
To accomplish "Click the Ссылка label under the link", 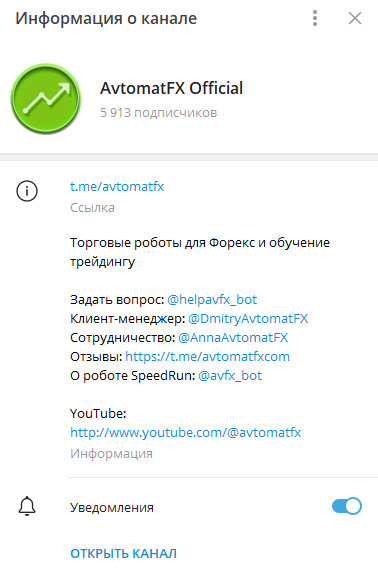I will pyautogui.click(x=92, y=208).
